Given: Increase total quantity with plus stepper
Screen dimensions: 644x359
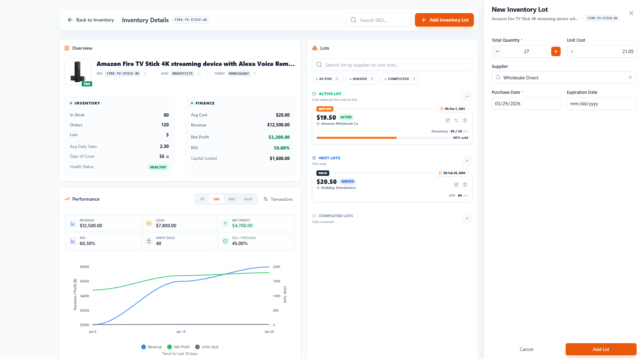Looking at the screenshot, I should 556,51.
